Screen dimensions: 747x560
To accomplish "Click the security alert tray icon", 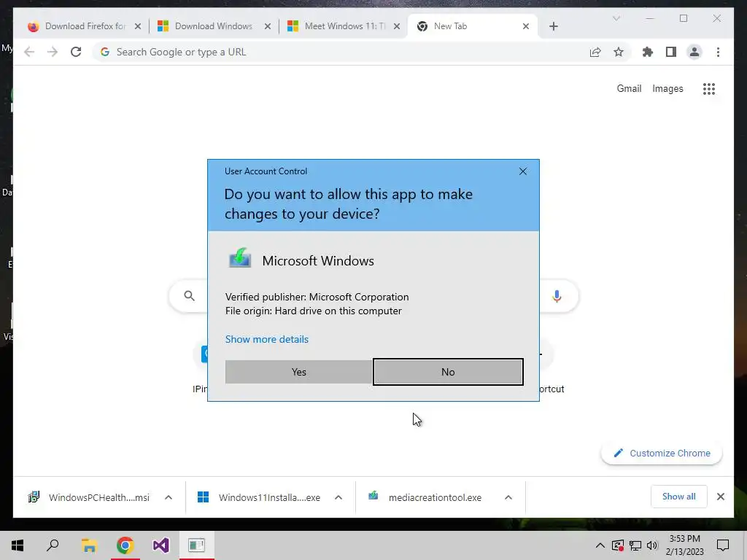I will click(x=618, y=545).
